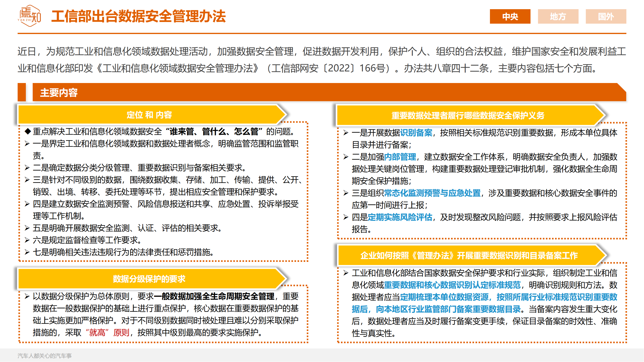Click blue text 重要数据和核心数据识别认定标准规范
Viewport: 644px width, 362px height.
point(452,285)
